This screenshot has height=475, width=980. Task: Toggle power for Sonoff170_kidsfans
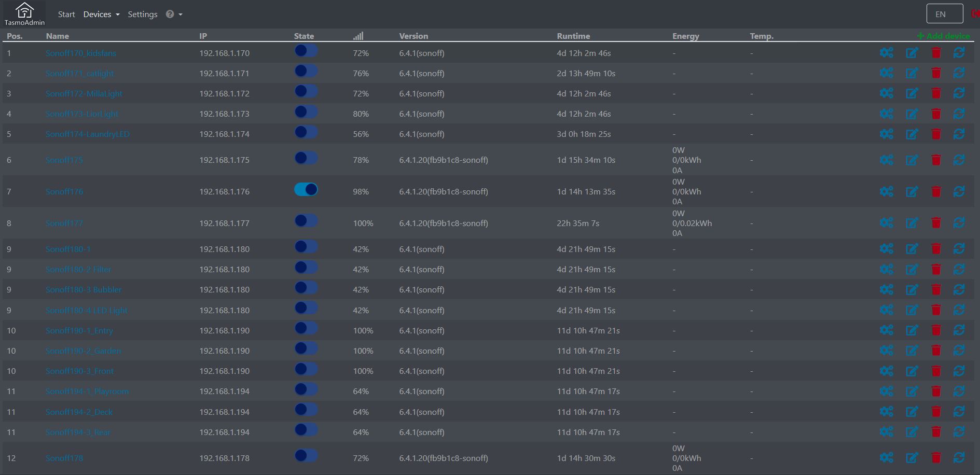tap(306, 51)
